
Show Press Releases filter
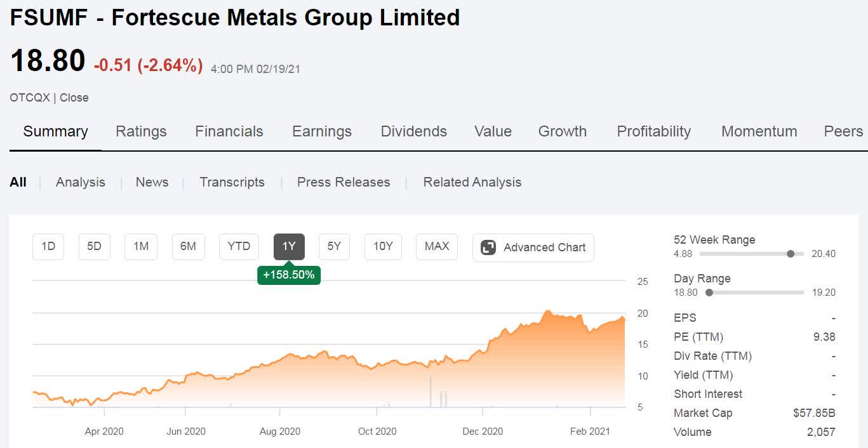coord(344,182)
